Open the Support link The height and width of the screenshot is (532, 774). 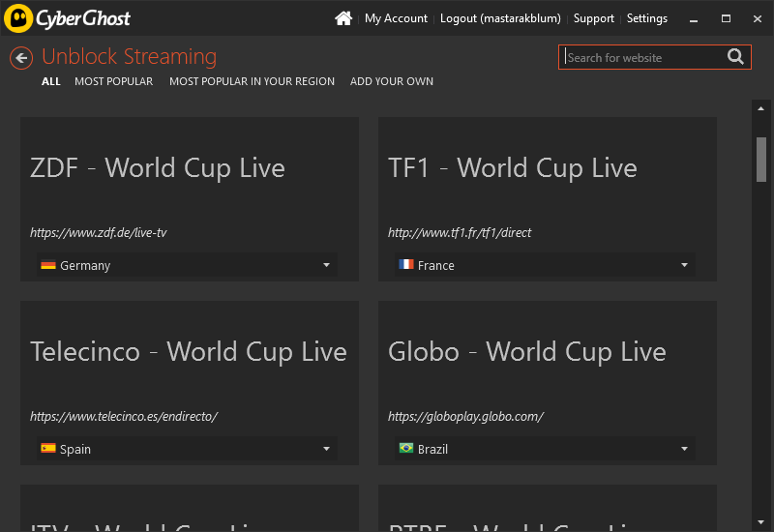(x=593, y=18)
